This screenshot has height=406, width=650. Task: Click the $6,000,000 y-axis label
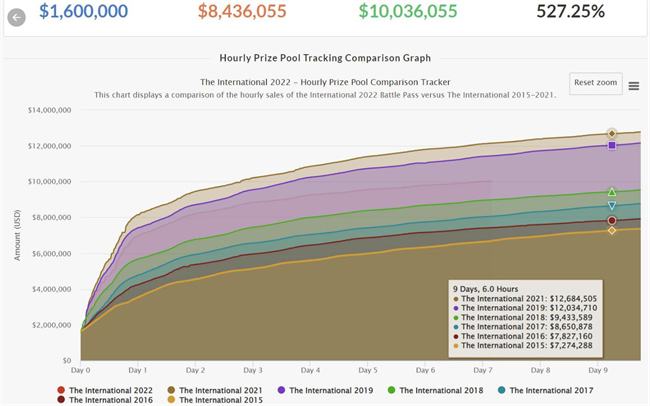(51, 253)
